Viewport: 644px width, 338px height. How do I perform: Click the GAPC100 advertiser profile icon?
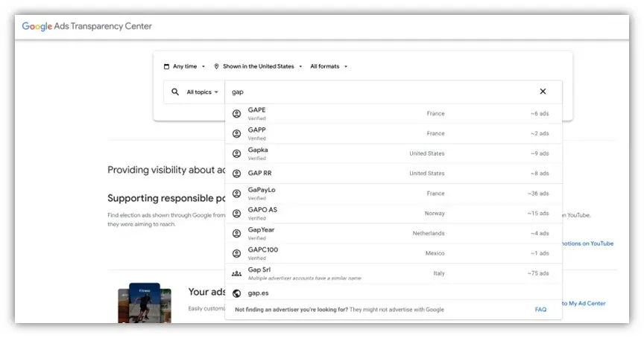pyautogui.click(x=236, y=253)
